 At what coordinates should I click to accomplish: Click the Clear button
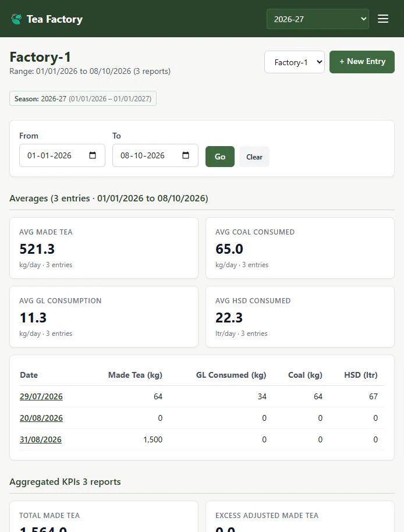tap(254, 157)
